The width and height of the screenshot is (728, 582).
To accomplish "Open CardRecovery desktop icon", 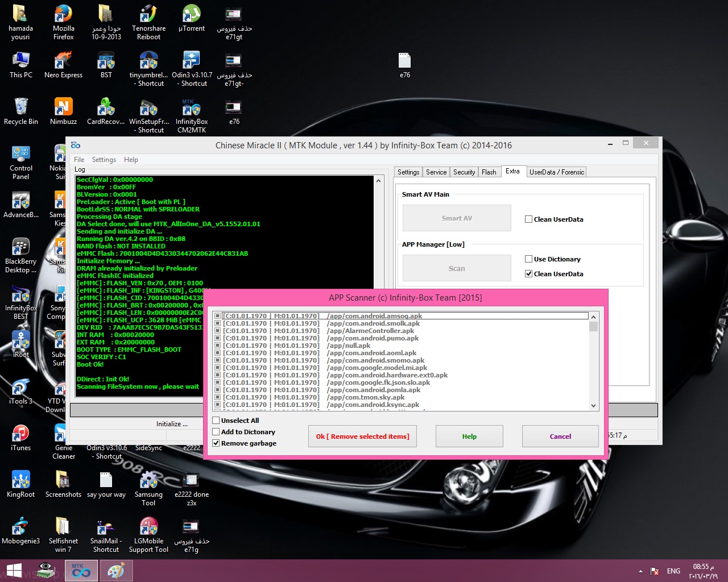I will (106, 111).
